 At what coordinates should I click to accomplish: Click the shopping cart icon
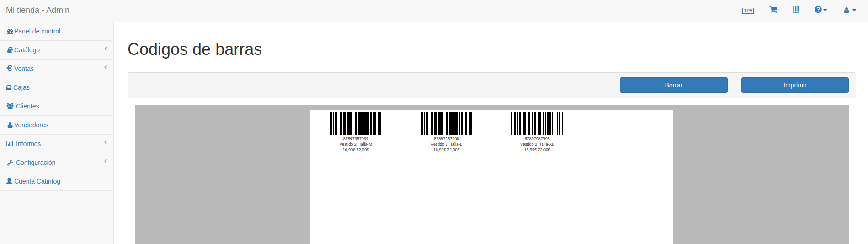coord(773,10)
